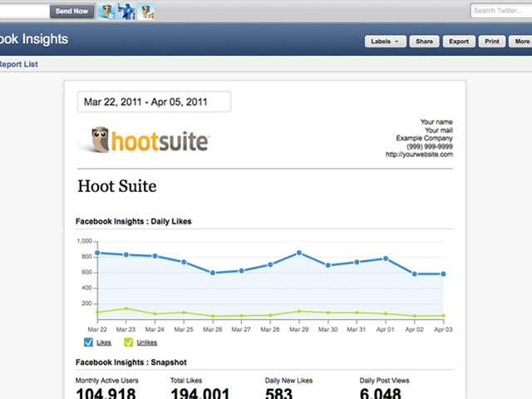
Task: Select the third owl profile avatar
Action: pyautogui.click(x=146, y=11)
